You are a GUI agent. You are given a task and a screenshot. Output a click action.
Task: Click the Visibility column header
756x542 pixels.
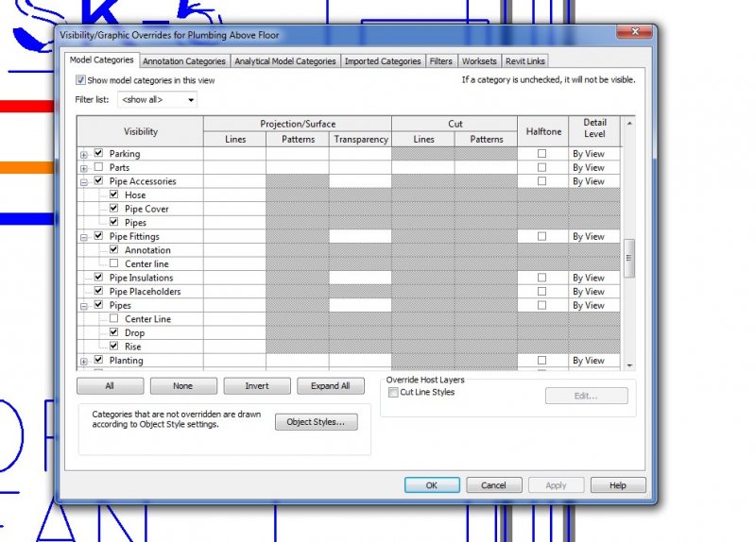coord(140,131)
